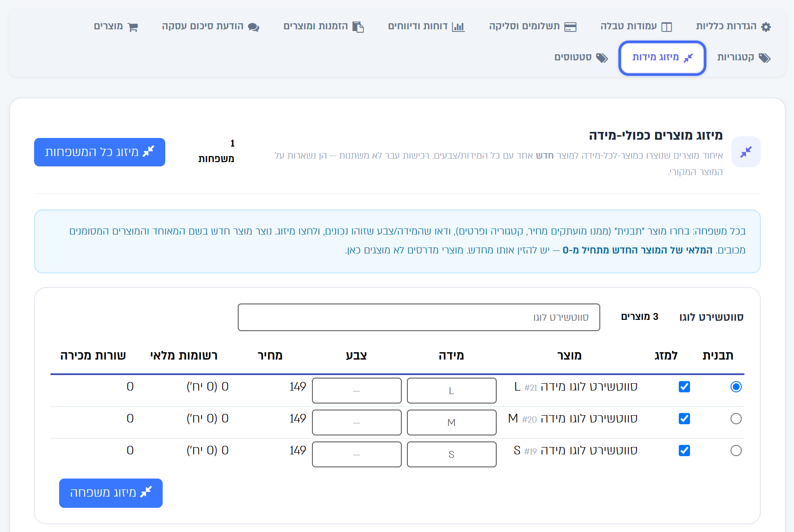Click the merged product name field

click(x=419, y=317)
